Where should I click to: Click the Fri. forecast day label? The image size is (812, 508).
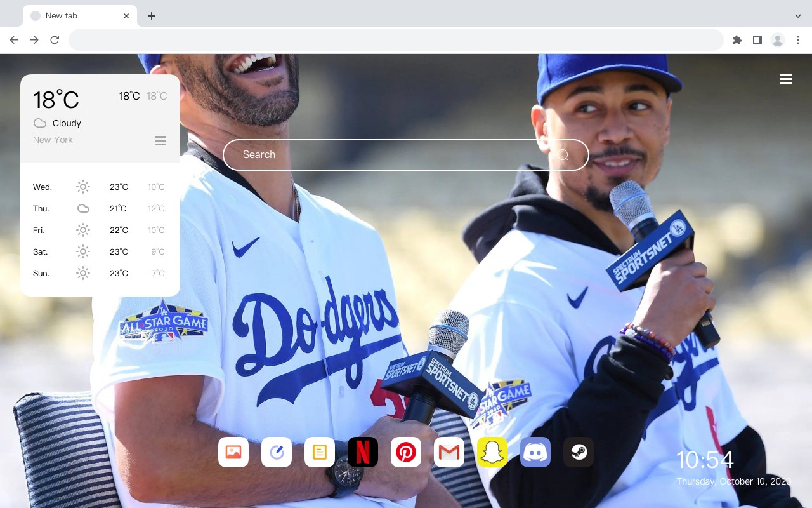39,230
